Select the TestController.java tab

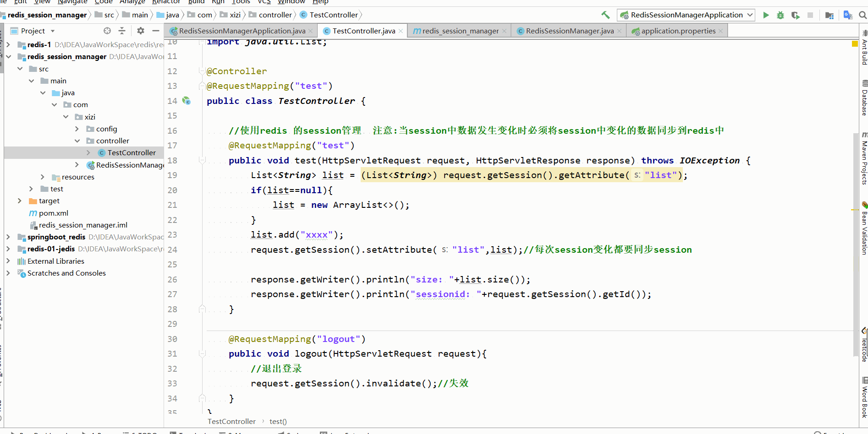[x=363, y=31]
